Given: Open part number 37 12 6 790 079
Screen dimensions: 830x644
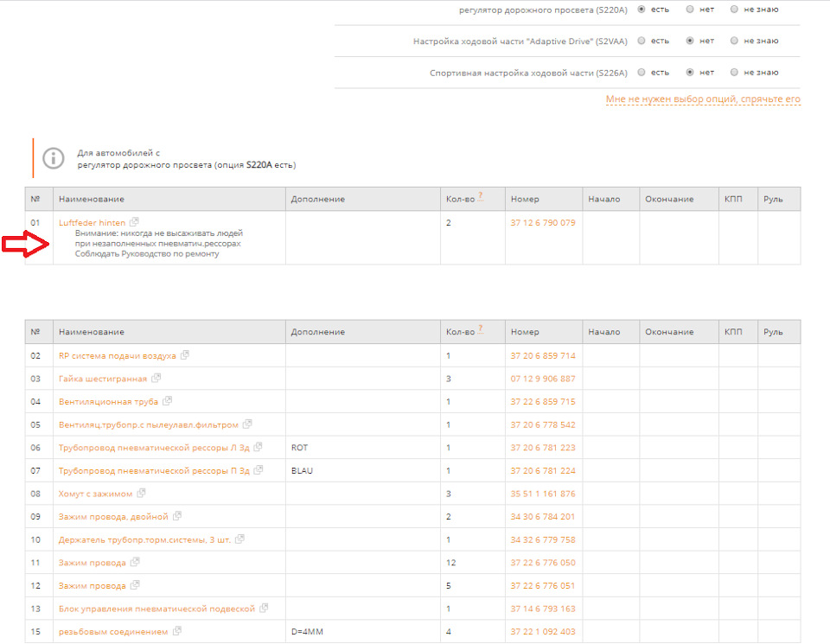Looking at the screenshot, I should (x=543, y=222).
